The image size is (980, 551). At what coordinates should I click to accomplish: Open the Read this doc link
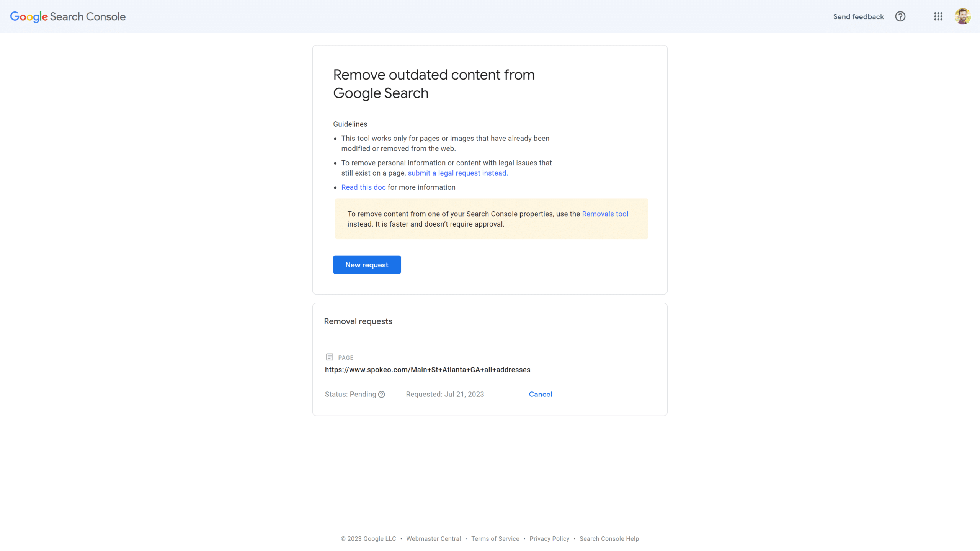[x=363, y=187]
